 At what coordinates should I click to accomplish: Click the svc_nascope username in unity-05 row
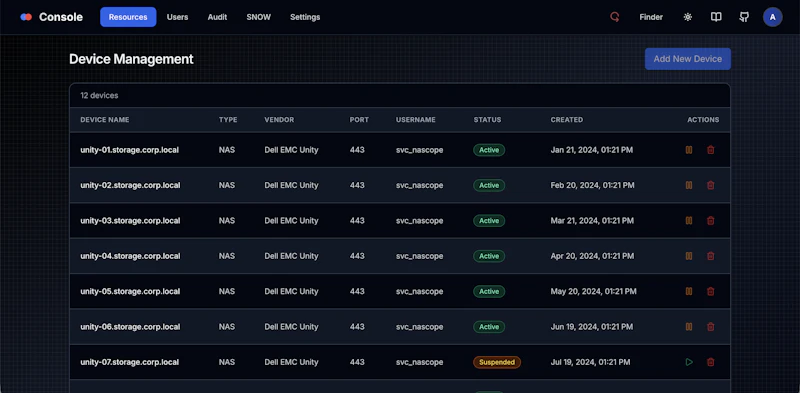[419, 291]
